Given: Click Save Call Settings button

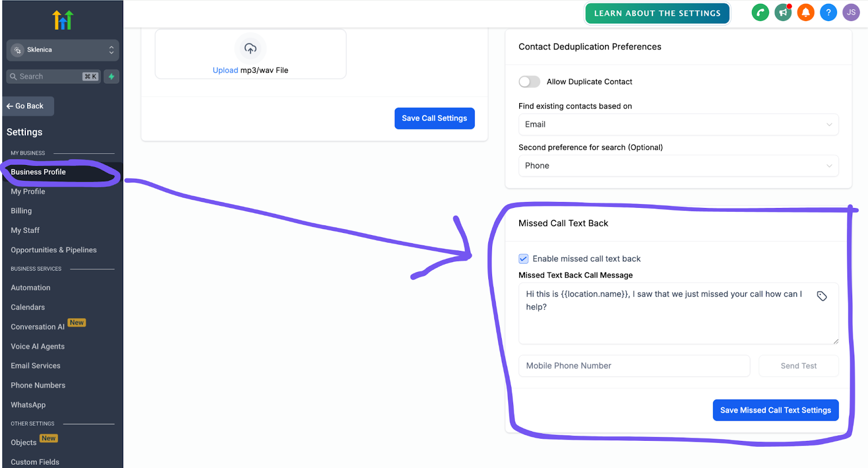Looking at the screenshot, I should [x=435, y=118].
